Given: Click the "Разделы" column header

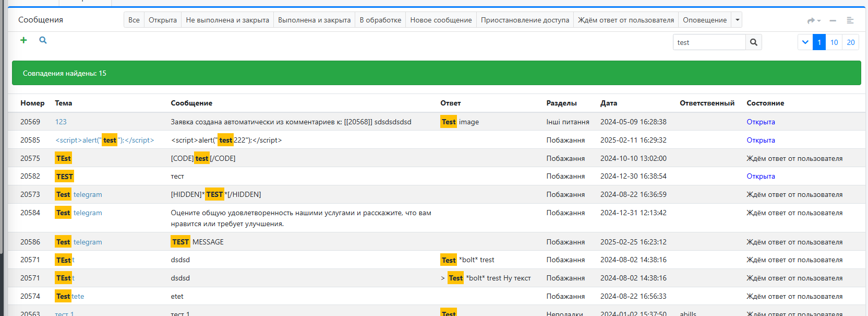Looking at the screenshot, I should (562, 103).
